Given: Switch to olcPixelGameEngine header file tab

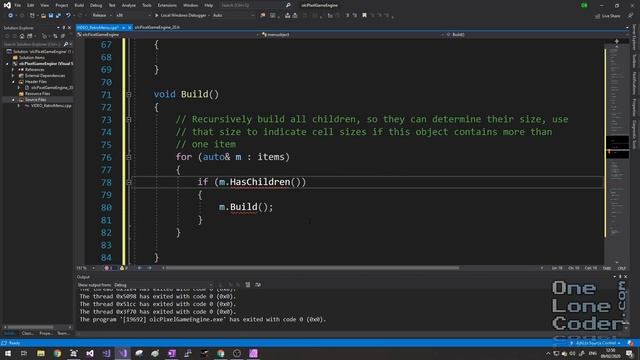Looking at the screenshot, I should tap(157, 27).
